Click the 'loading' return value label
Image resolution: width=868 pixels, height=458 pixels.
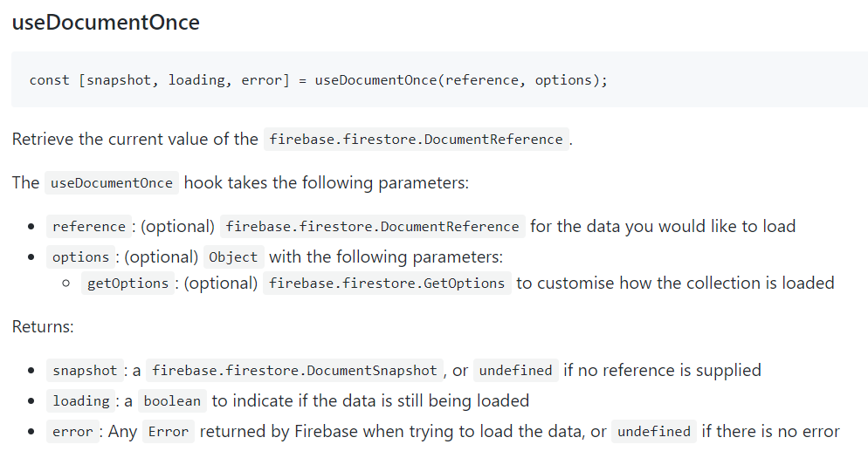[x=81, y=401]
